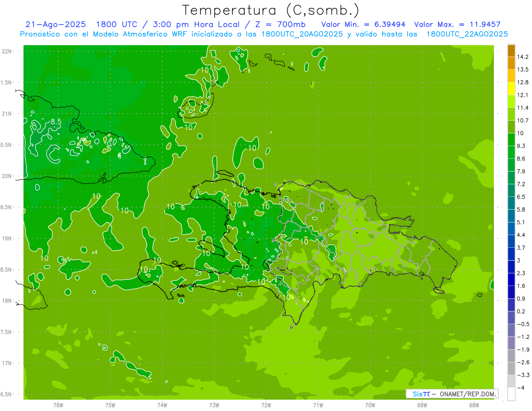Click the '68W' longitude axis label
The image size is (532, 411).
click(473, 405)
